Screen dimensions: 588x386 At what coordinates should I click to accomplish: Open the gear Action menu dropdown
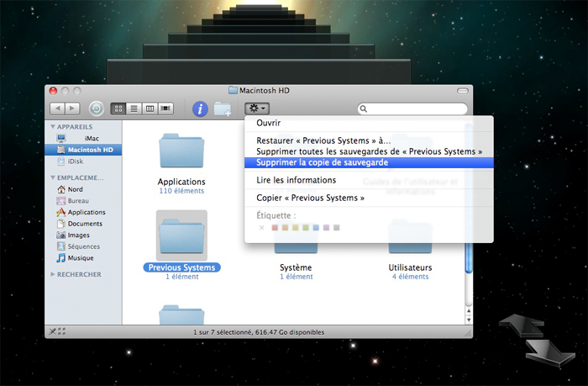257,108
